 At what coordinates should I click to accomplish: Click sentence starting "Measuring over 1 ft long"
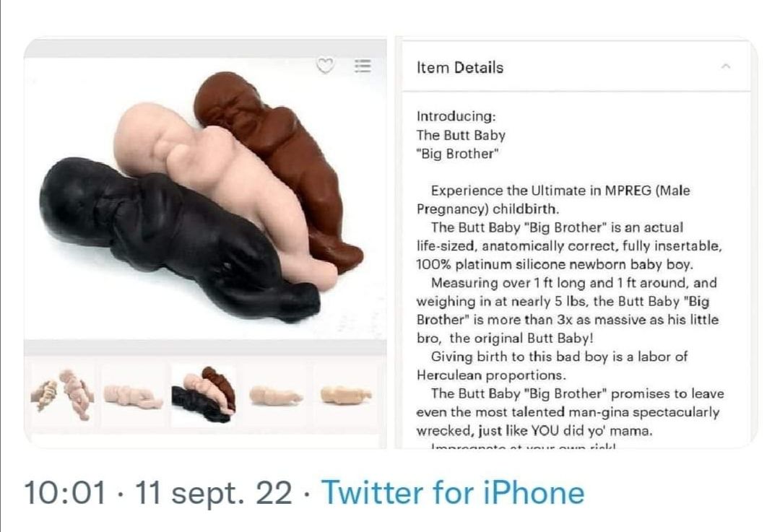pyautogui.click(x=567, y=310)
